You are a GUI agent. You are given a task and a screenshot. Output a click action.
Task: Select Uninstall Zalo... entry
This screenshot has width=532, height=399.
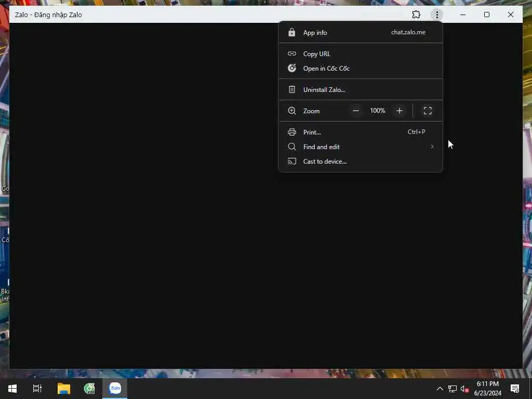361,89
